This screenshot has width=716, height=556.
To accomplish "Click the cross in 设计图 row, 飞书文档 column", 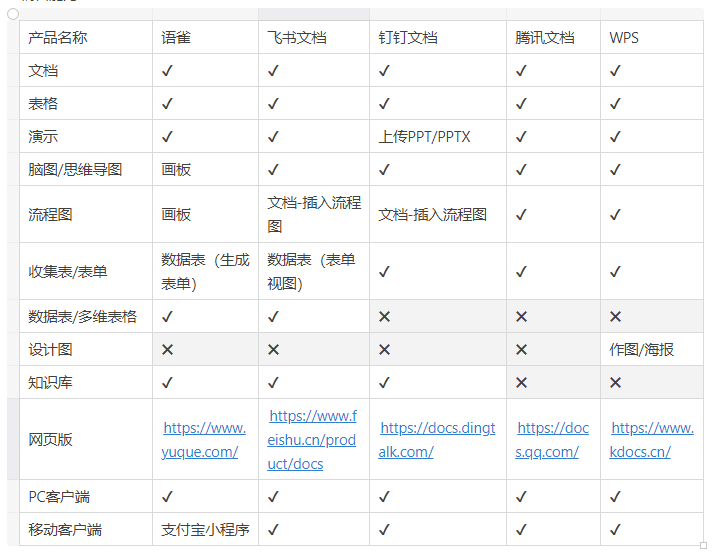I will click(274, 350).
